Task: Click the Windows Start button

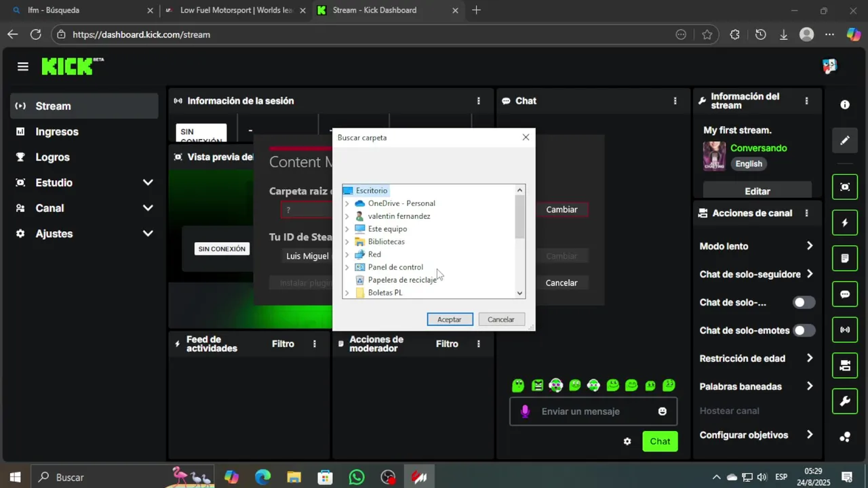Action: tap(15, 477)
